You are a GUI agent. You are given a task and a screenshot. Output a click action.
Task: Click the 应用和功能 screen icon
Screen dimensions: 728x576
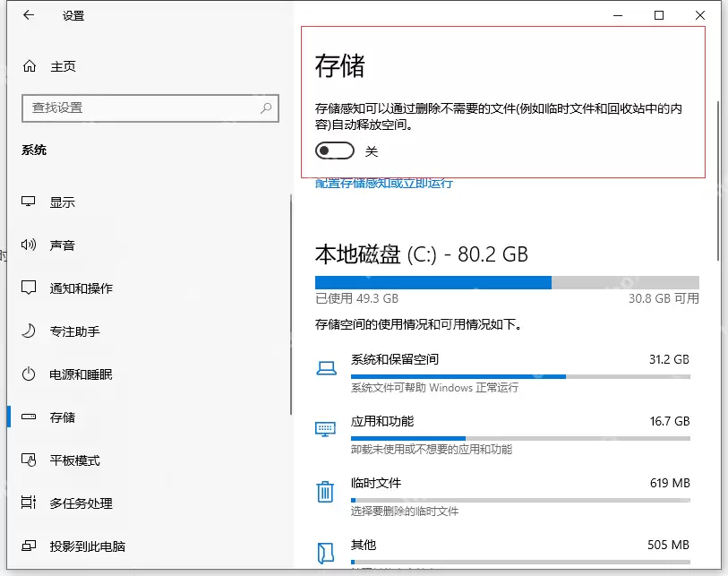click(x=326, y=428)
